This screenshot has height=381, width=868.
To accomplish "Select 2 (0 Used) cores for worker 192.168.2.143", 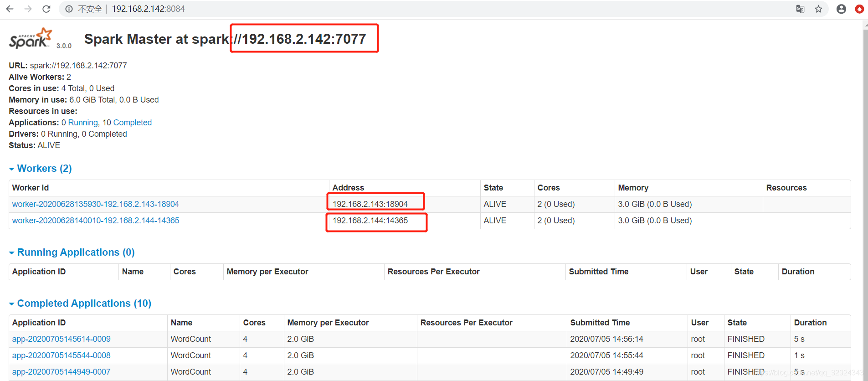I will (556, 204).
